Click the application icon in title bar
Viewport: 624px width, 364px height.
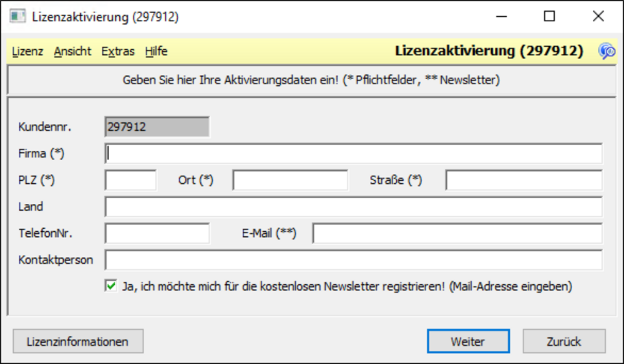[17, 17]
